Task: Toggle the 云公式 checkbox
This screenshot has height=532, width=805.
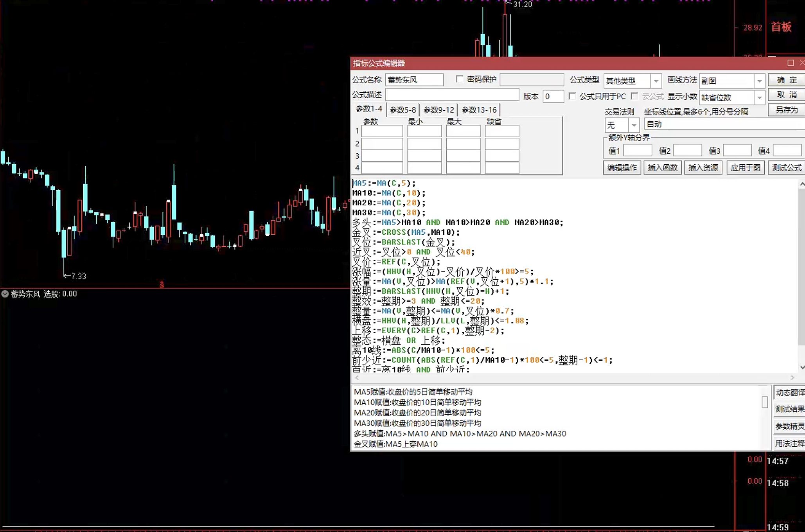Action: pyautogui.click(x=634, y=96)
